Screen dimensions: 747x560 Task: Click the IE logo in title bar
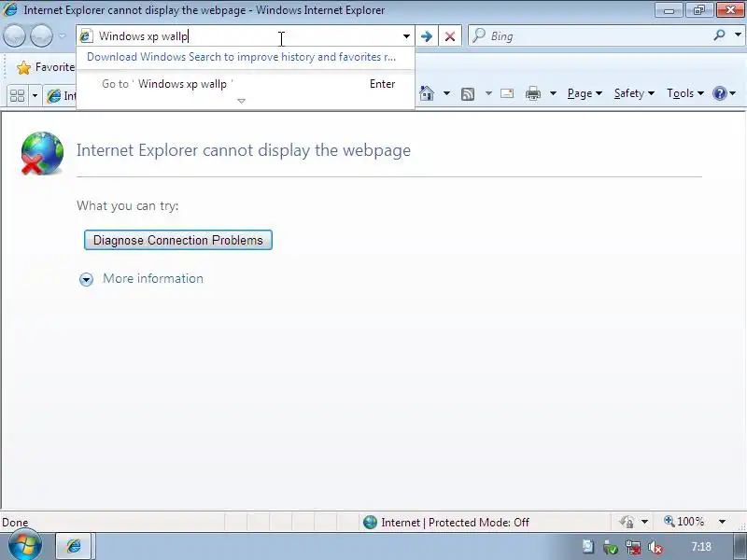point(10,9)
